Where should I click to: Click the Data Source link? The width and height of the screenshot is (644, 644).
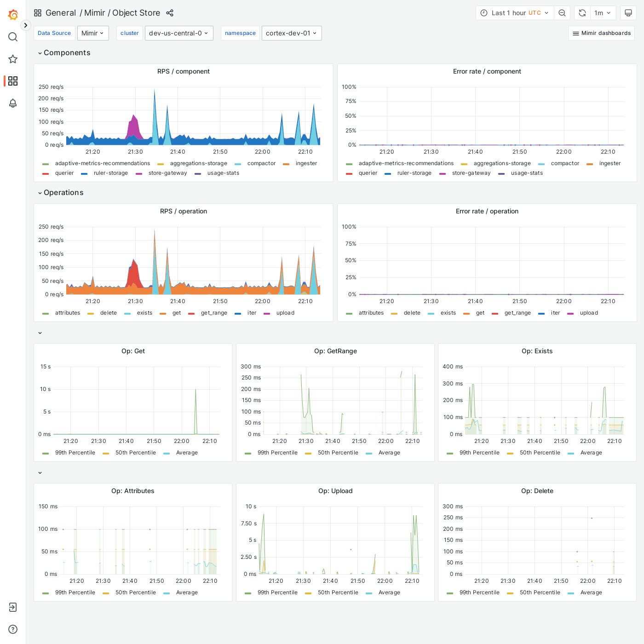point(54,33)
